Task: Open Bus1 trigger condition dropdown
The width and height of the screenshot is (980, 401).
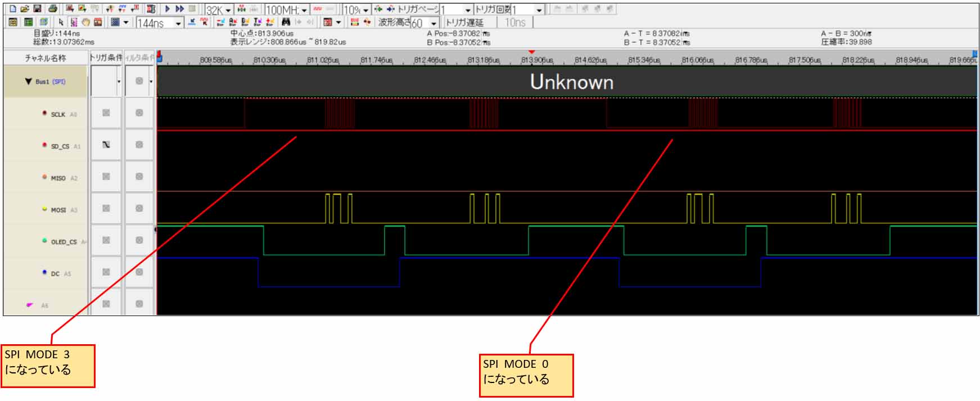Action: (119, 82)
